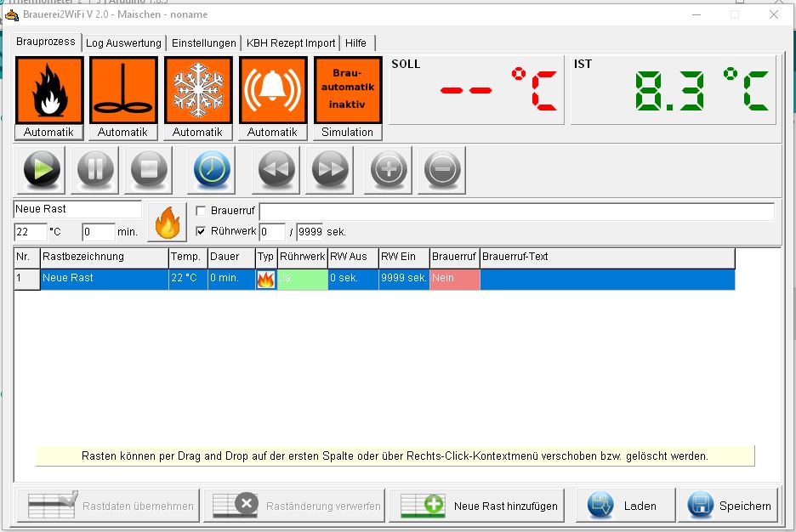The height and width of the screenshot is (532, 796).
Task: Uncheck the Rührwerk checkbox
Action: tap(201, 231)
